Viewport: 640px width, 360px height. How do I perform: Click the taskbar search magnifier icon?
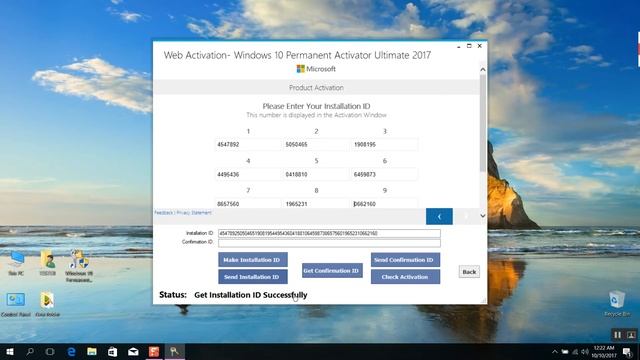point(30,351)
